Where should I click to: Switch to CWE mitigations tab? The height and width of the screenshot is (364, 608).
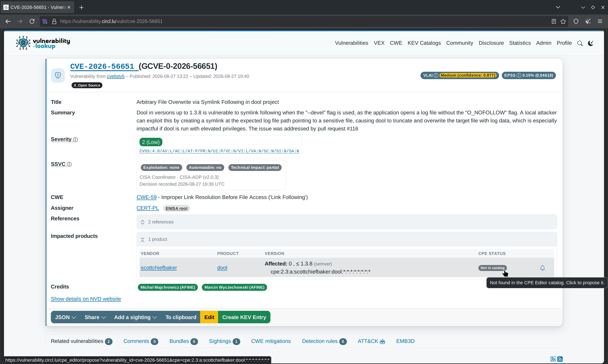point(271,341)
